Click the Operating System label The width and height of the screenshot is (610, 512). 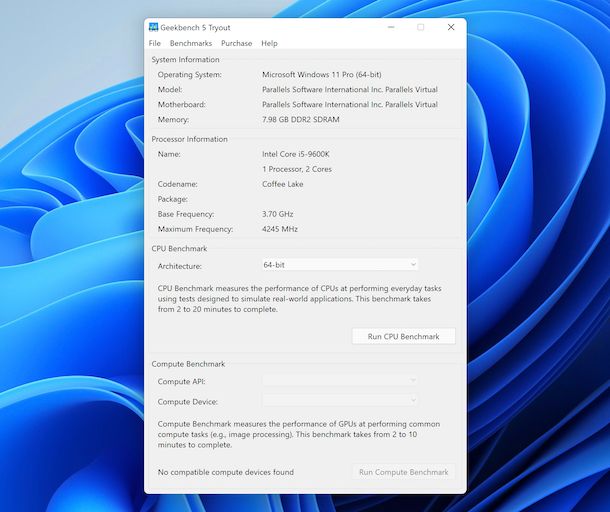(x=189, y=74)
